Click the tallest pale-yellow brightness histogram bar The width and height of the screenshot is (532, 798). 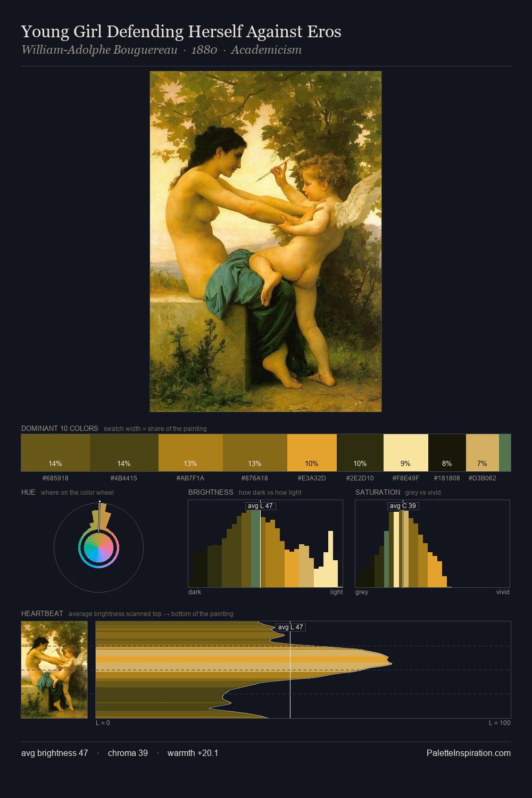(x=331, y=559)
